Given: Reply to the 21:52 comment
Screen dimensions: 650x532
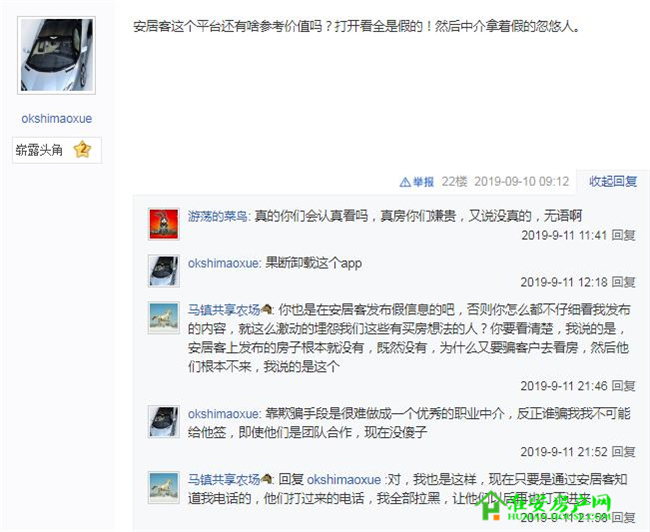Looking at the screenshot, I should (623, 451).
